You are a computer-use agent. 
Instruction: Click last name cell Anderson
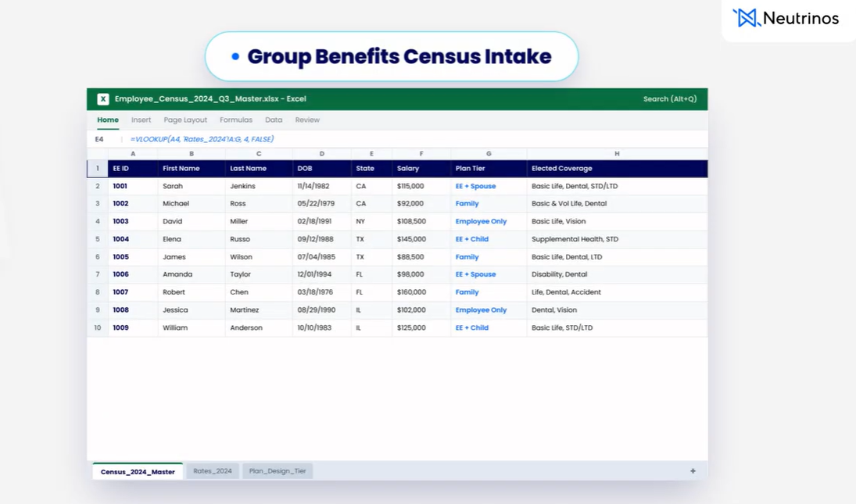tap(259, 328)
